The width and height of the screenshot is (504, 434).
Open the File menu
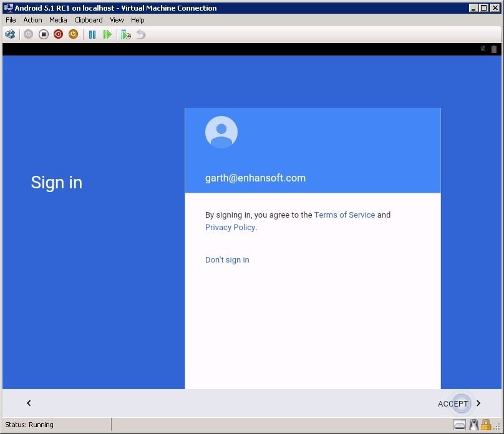11,20
